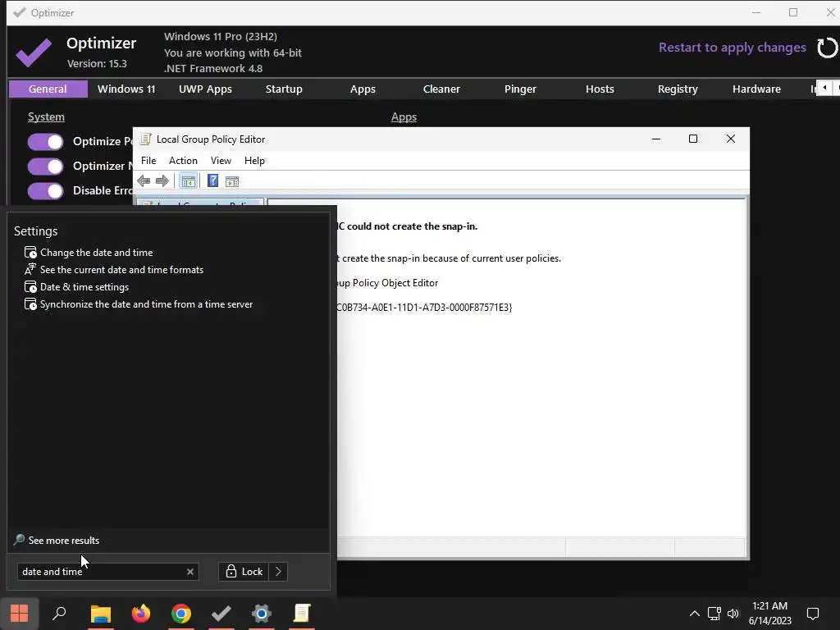Switch to Windows 11 tab

(x=126, y=89)
